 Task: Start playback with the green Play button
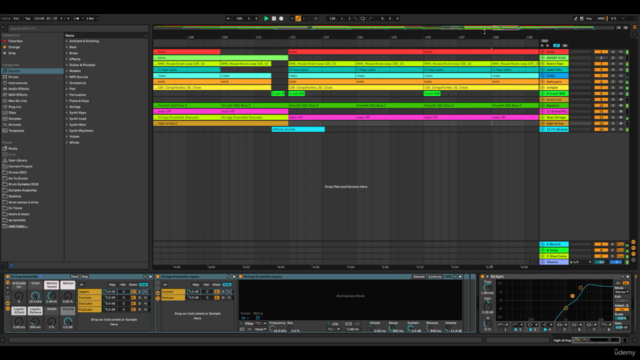266,18
